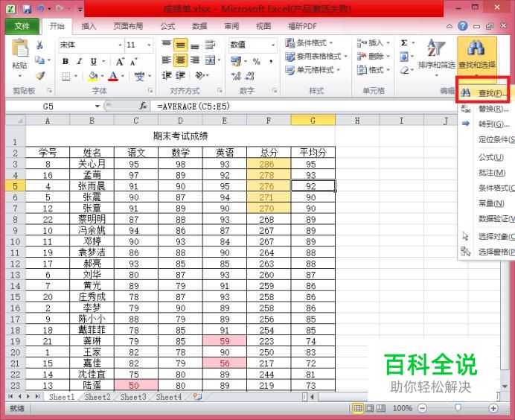Align text to the right
Image resolution: width=515 pixels, height=420 pixels.
coord(195,60)
